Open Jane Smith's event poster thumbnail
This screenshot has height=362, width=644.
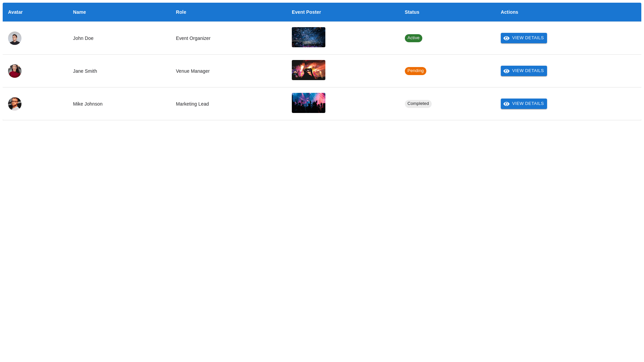coord(308,70)
